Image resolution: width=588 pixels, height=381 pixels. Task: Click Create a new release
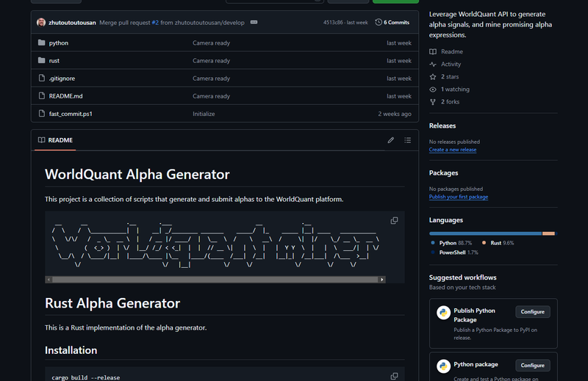tap(453, 150)
